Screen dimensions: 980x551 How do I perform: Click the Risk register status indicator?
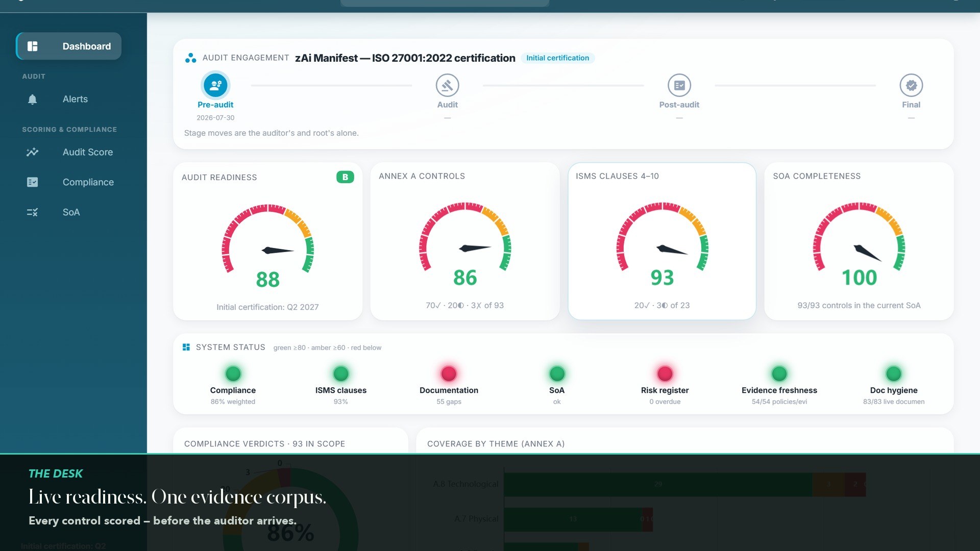coord(665,373)
